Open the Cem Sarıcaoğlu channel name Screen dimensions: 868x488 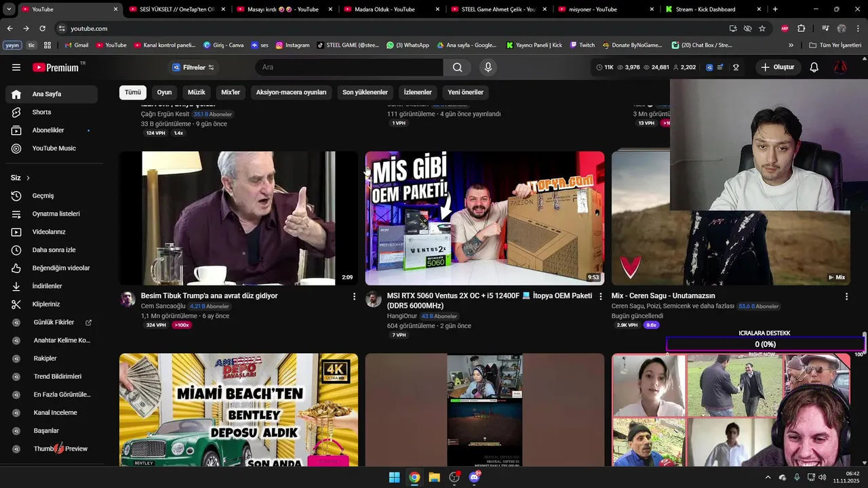(163, 306)
